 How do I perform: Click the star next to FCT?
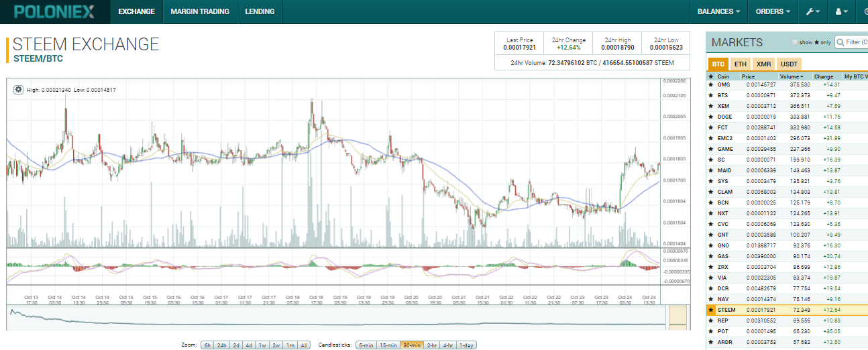click(x=710, y=127)
